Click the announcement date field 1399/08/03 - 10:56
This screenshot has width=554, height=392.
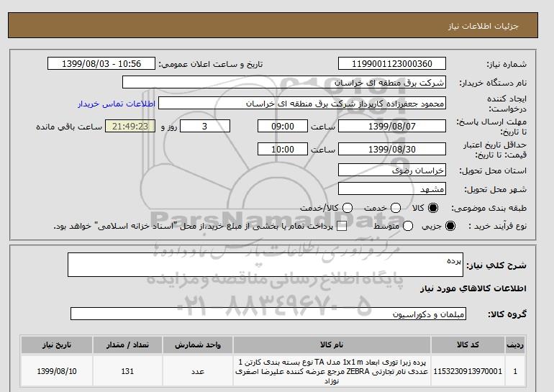101,63
